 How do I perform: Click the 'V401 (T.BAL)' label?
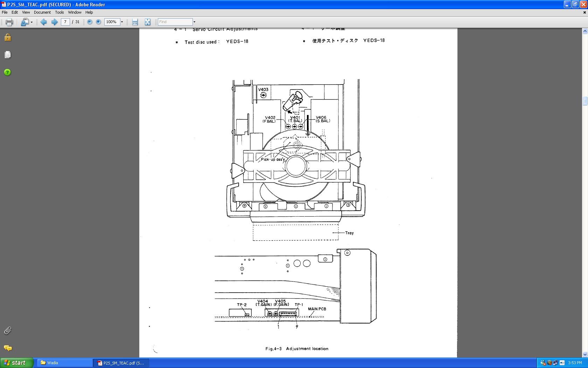click(295, 120)
